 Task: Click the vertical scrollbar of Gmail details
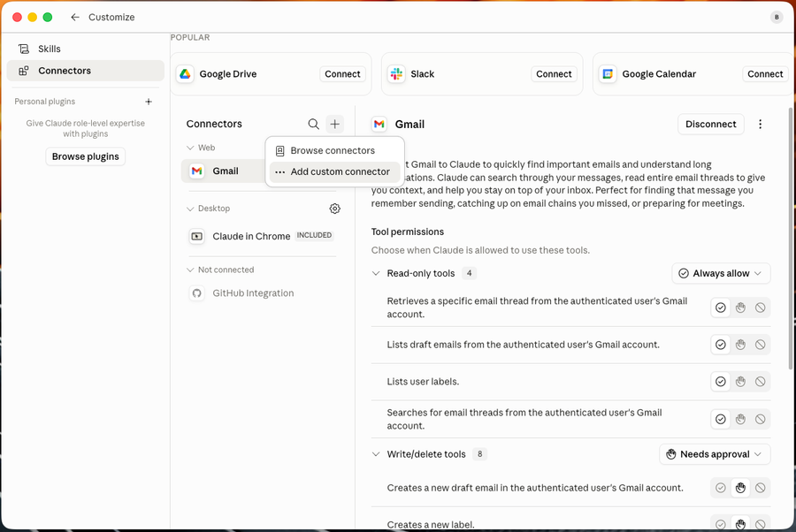click(x=791, y=239)
